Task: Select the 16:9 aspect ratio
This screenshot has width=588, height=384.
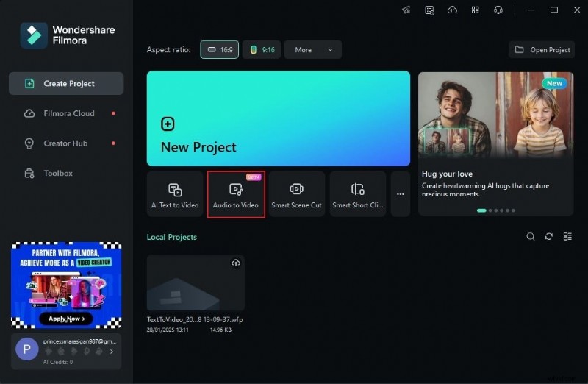Action: pyautogui.click(x=219, y=50)
